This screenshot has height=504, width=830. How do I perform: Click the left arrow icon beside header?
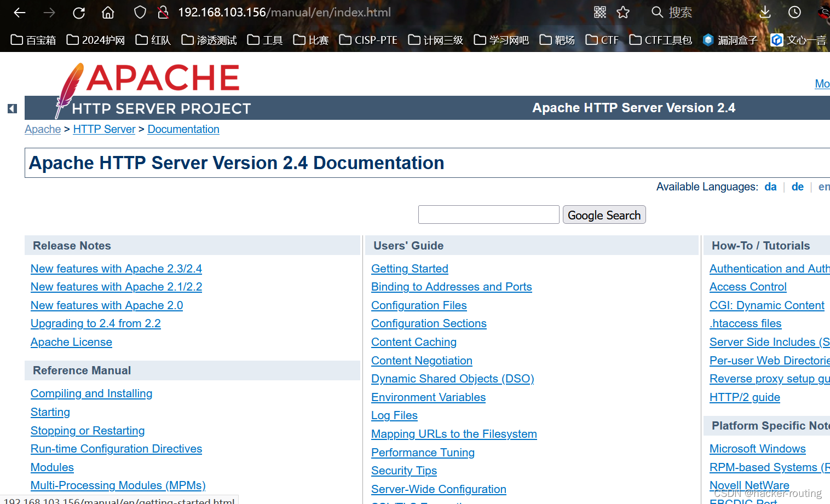coord(12,108)
